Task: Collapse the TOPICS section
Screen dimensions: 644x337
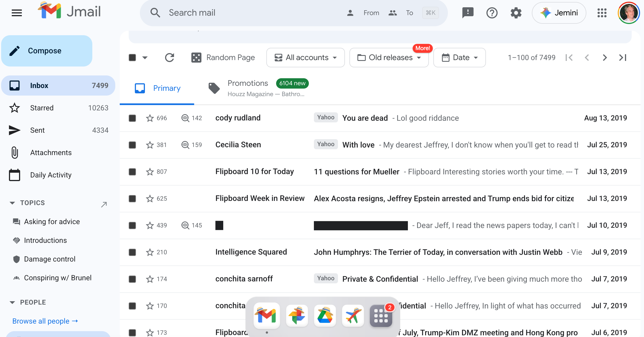Action: pos(12,203)
